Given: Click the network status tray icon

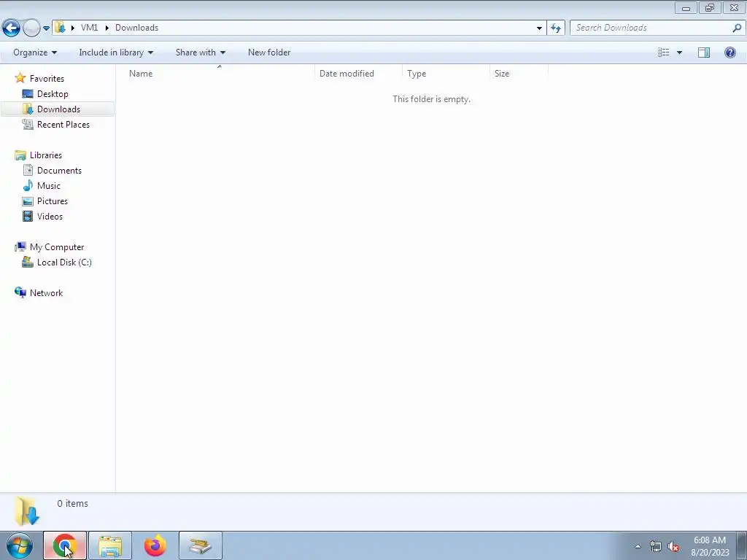Looking at the screenshot, I should [x=656, y=546].
